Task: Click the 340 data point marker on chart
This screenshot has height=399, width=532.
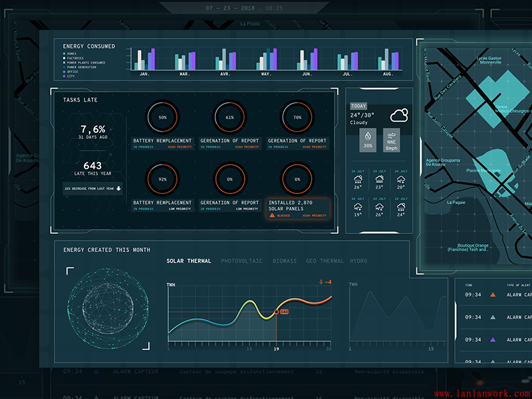Action: point(279,311)
